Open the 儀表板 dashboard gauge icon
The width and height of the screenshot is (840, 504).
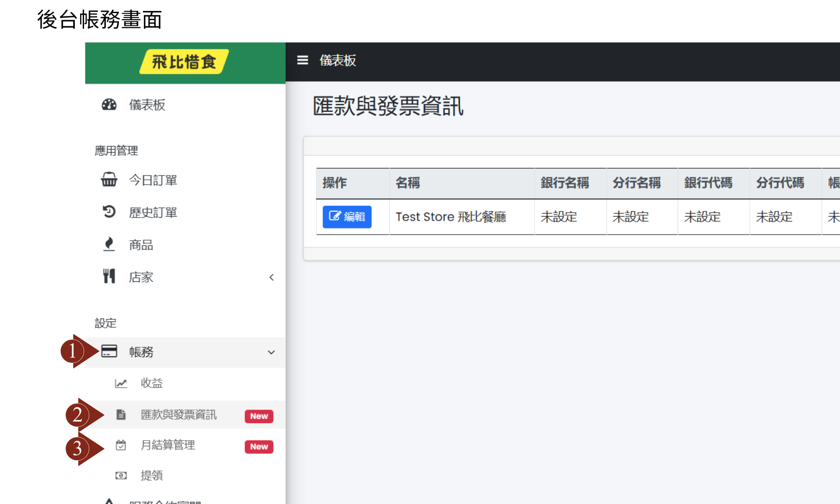pyautogui.click(x=109, y=105)
